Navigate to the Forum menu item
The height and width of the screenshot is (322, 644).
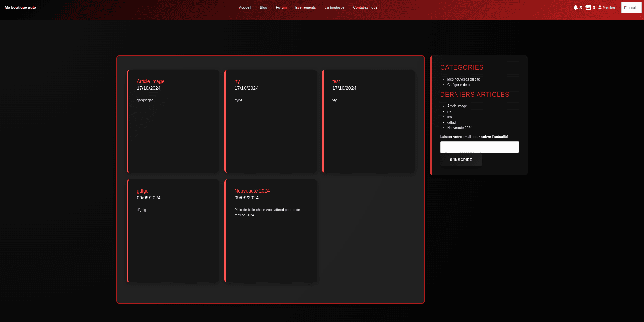tap(281, 7)
